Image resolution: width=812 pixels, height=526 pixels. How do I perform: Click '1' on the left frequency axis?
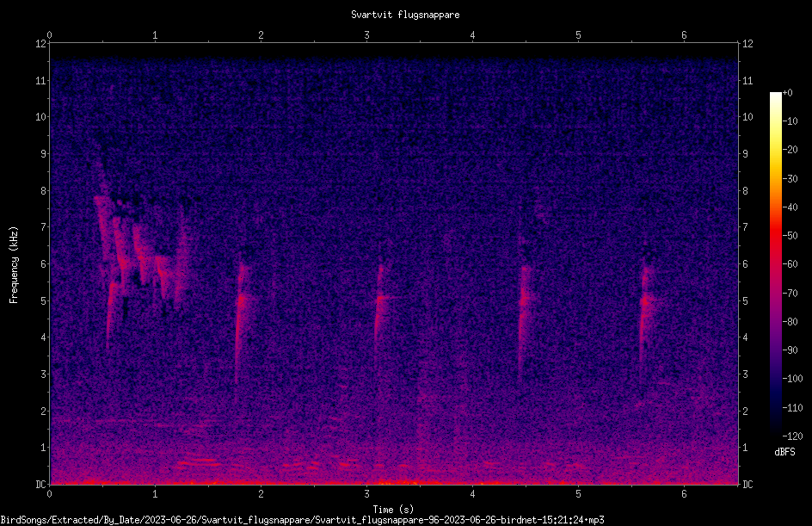pyautogui.click(x=44, y=448)
